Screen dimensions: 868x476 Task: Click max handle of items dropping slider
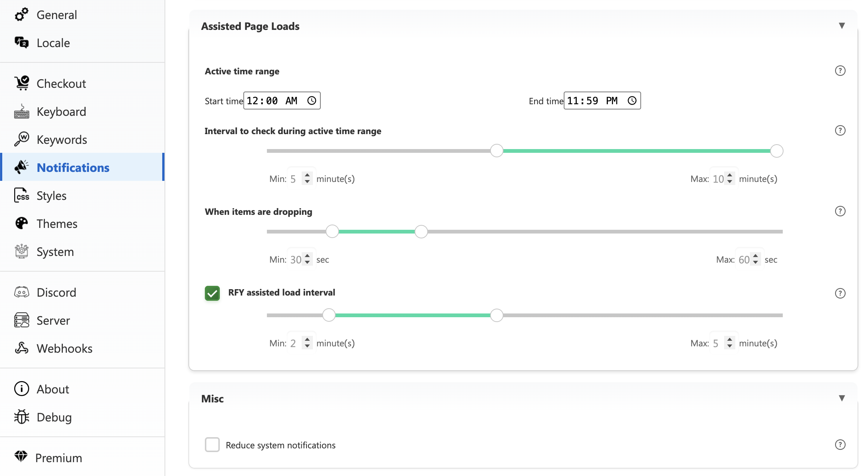[x=421, y=232]
